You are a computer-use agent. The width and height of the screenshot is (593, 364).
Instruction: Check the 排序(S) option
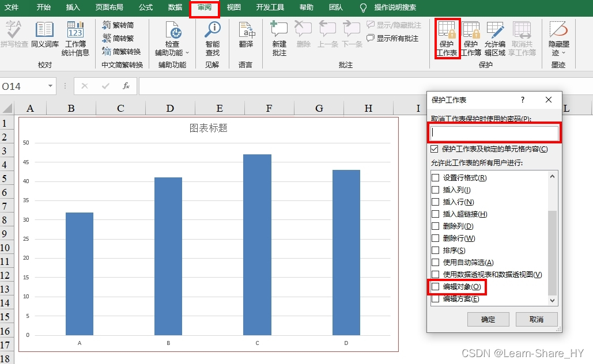pyautogui.click(x=436, y=250)
